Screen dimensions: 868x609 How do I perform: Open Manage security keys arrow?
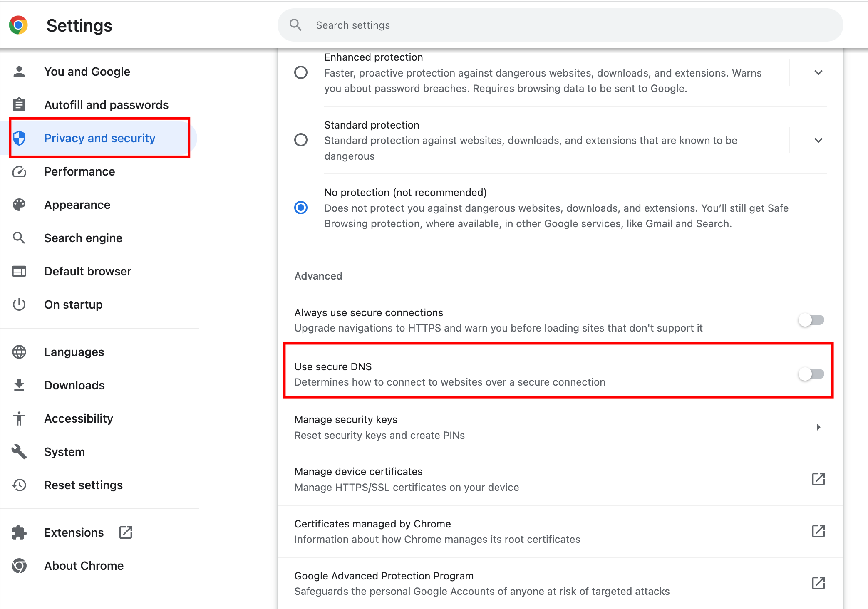818,427
